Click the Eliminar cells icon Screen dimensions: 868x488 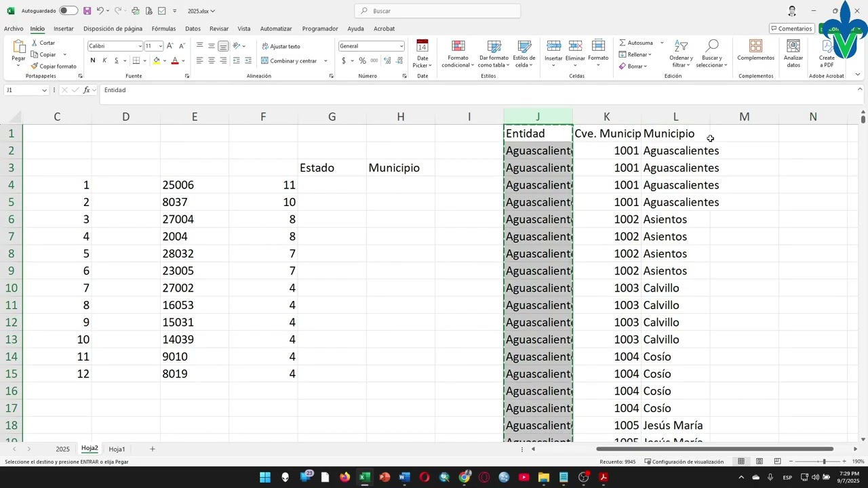[x=575, y=46]
